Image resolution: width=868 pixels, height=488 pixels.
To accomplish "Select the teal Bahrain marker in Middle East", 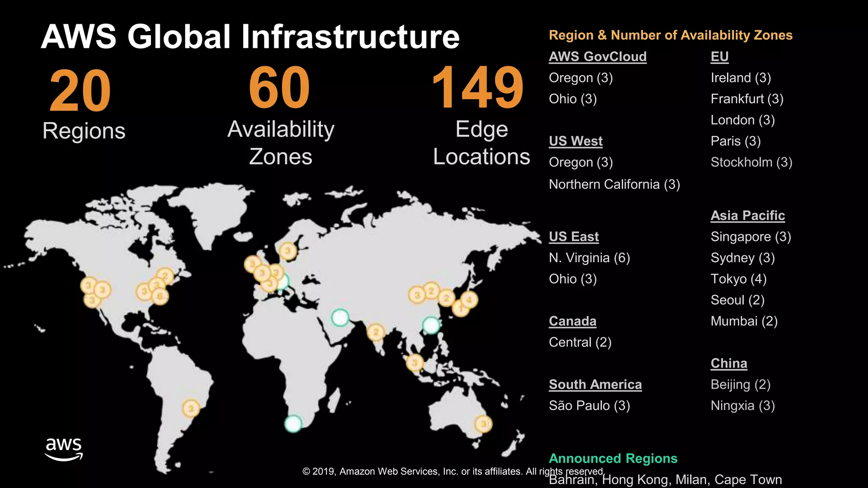I will tap(340, 317).
